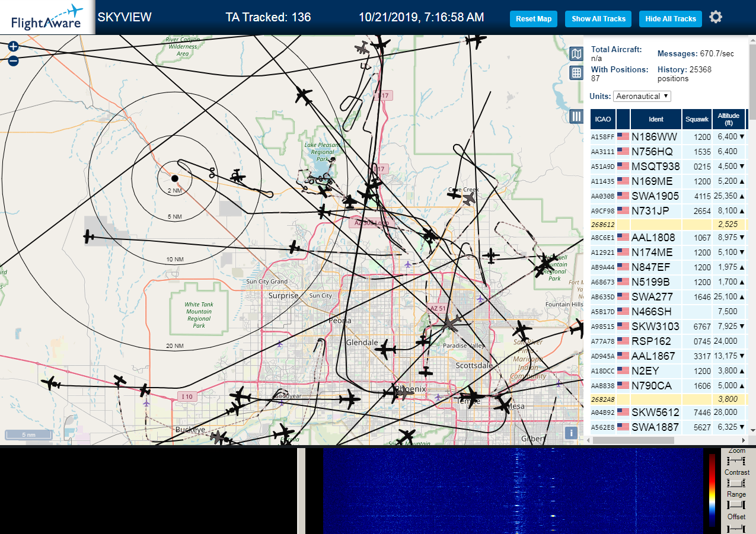The image size is (756, 534).
Task: Adjust the Offset slider in waterfall panel
Action: 736,527
